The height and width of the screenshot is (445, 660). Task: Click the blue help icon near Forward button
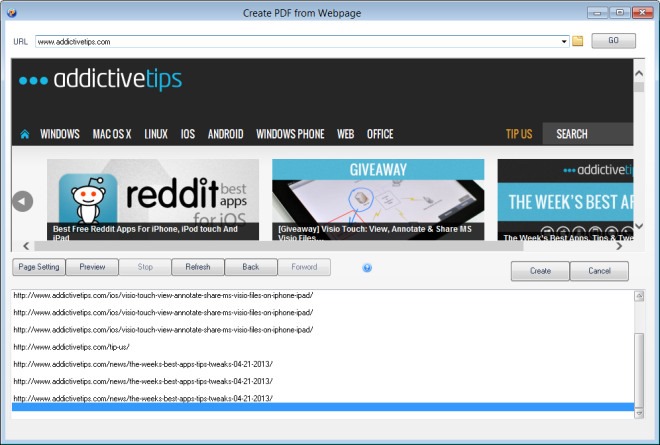[367, 268]
